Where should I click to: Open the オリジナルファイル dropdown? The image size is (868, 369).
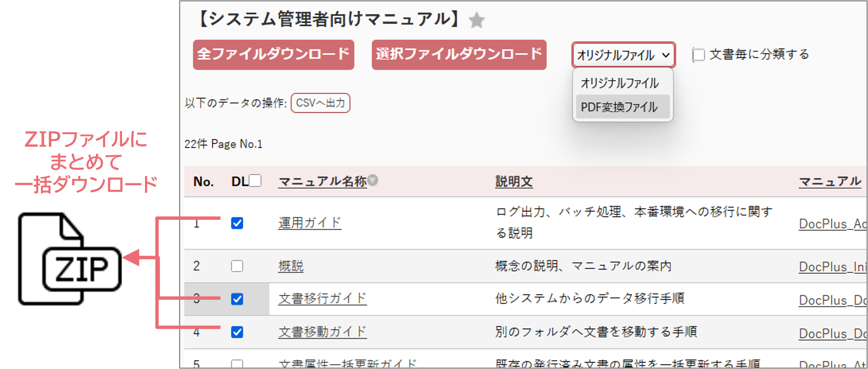pyautogui.click(x=623, y=55)
